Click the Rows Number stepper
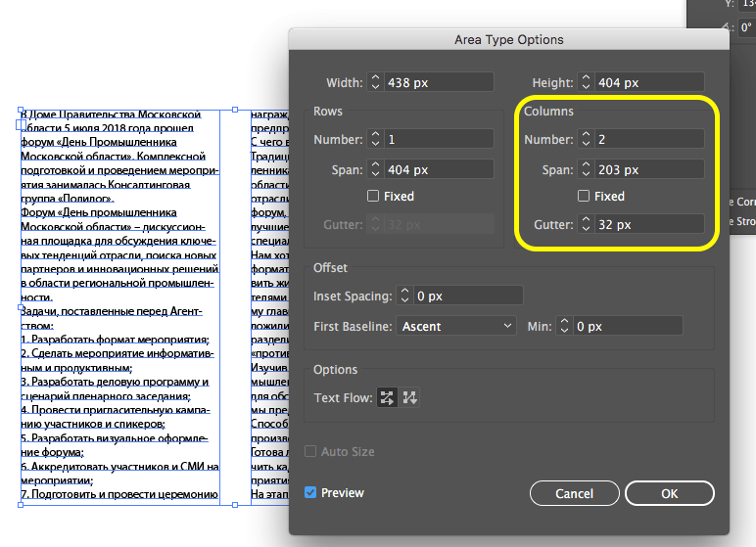Viewport: 756px width, 547px height. tap(376, 139)
